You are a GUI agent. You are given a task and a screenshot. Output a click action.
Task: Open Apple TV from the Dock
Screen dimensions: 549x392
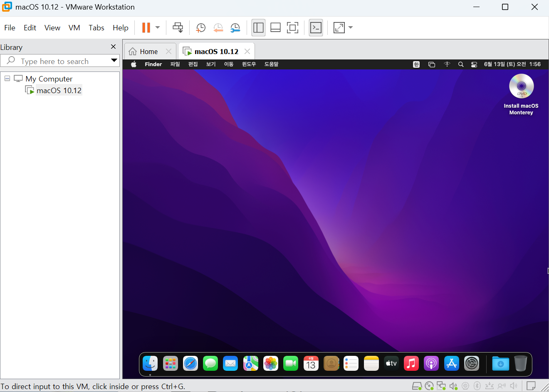click(391, 364)
